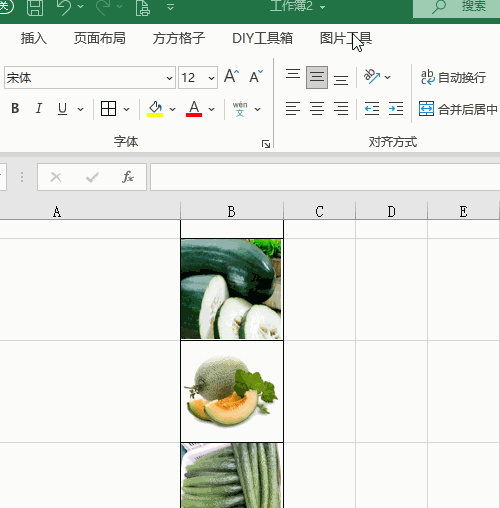Apply yellow fill color bucket
Viewport: 500px width, 508px height.
[155, 109]
